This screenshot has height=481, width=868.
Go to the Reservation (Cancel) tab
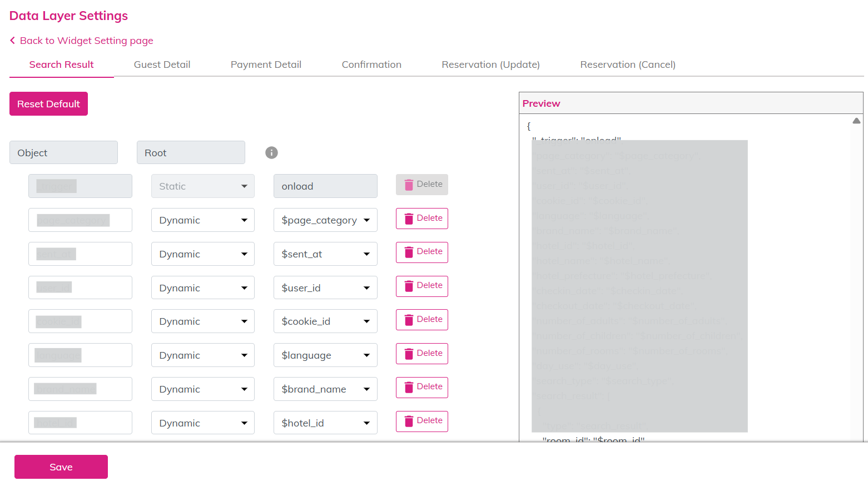[x=627, y=65]
